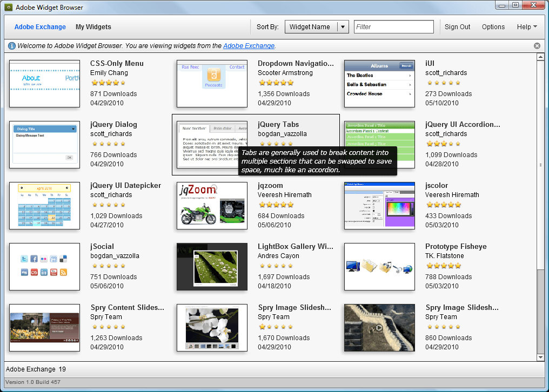The image size is (549, 392).
Task: Click inside the Filter text field
Action: (393, 26)
